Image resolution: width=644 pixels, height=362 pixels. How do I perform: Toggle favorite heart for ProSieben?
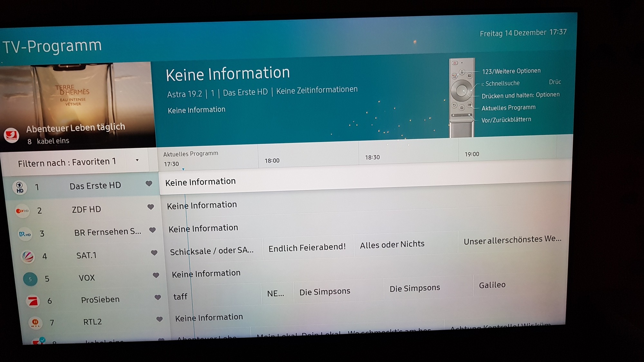point(157,297)
